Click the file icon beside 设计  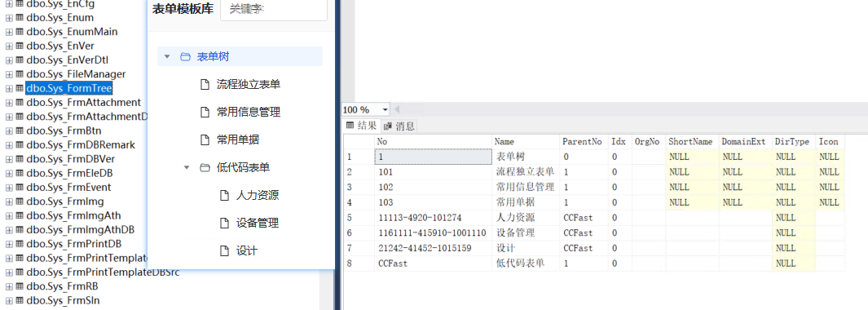click(224, 250)
